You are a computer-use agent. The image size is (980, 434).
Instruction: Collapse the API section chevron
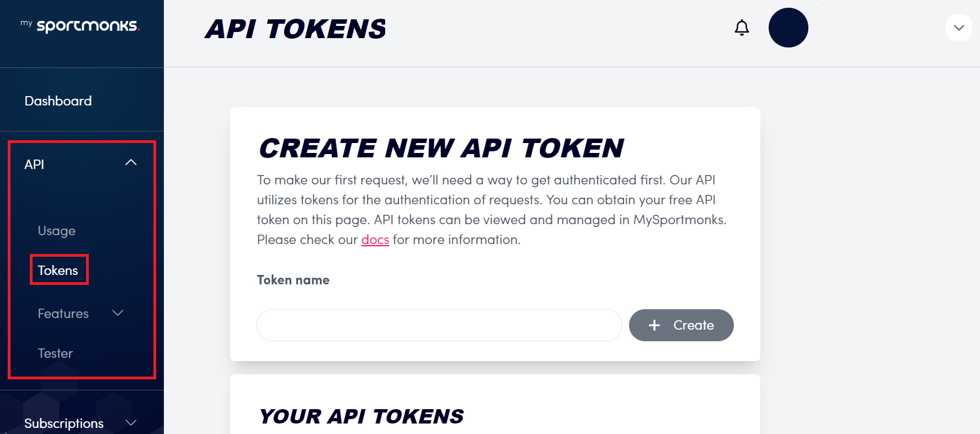pyautogui.click(x=131, y=163)
